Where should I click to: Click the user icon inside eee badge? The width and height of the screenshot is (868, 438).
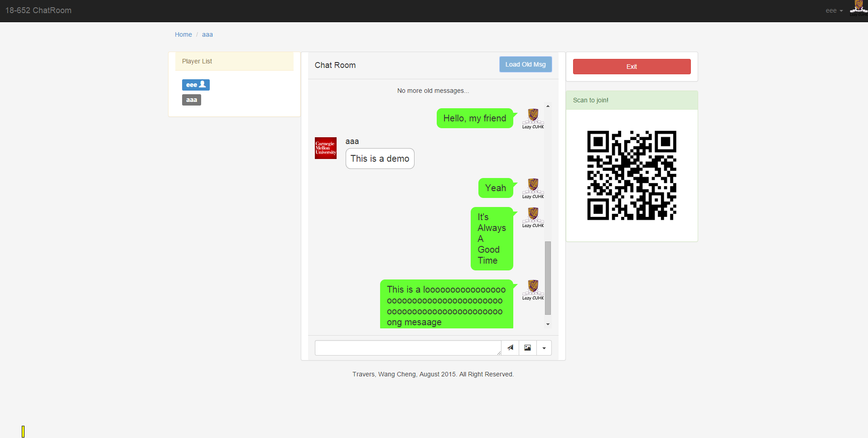[x=203, y=84]
